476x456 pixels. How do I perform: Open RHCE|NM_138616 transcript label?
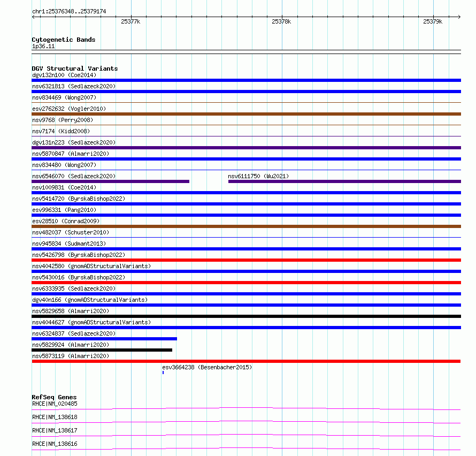pos(55,444)
